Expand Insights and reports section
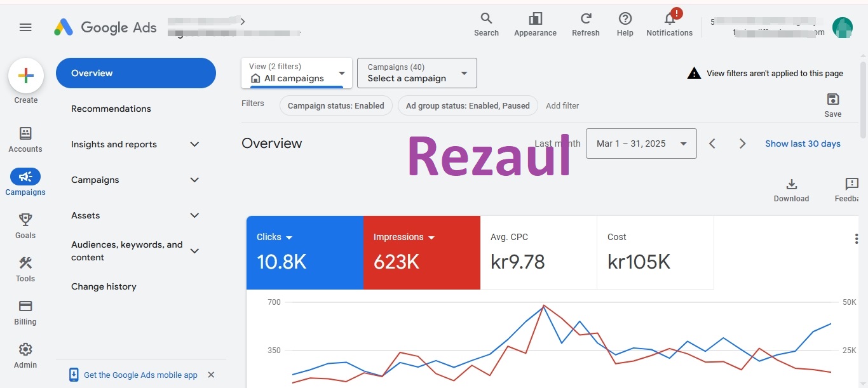868x388 pixels. tap(195, 144)
